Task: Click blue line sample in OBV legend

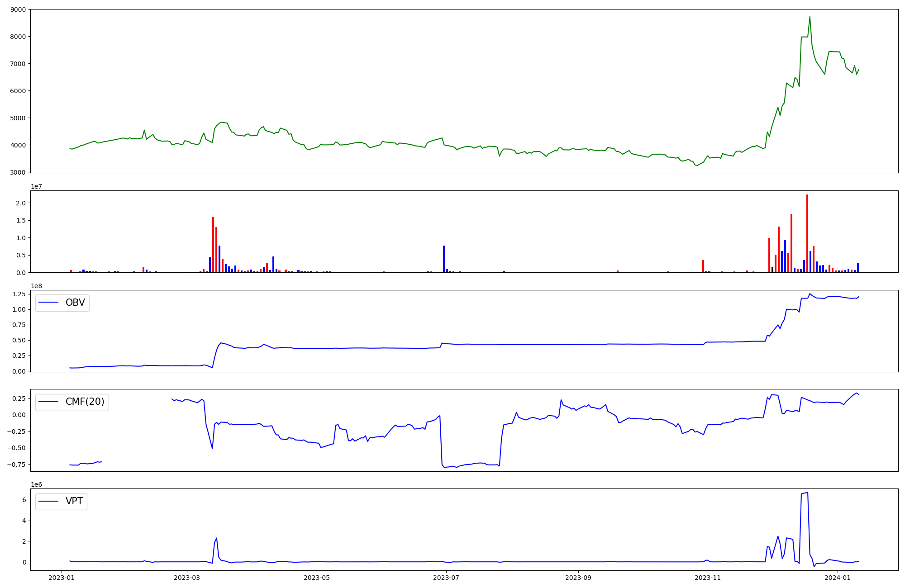Action: tap(49, 303)
